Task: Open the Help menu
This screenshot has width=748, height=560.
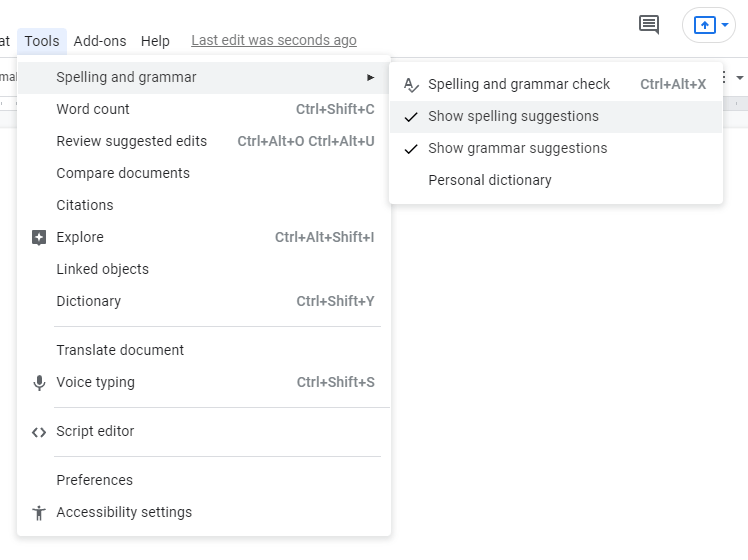Action: (155, 41)
